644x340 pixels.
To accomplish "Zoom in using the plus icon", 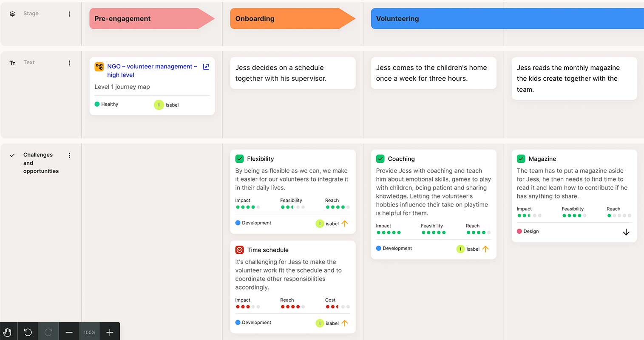I will [109, 331].
